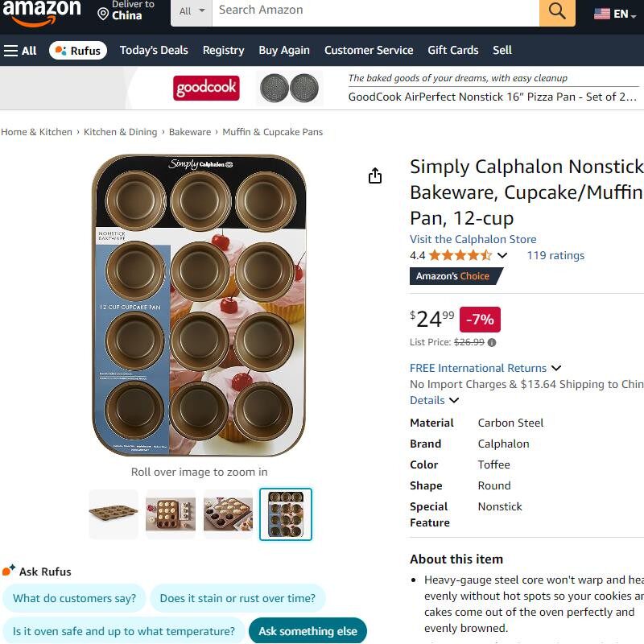
Task: Click the goodcook brand logo ad
Action: [x=206, y=88]
